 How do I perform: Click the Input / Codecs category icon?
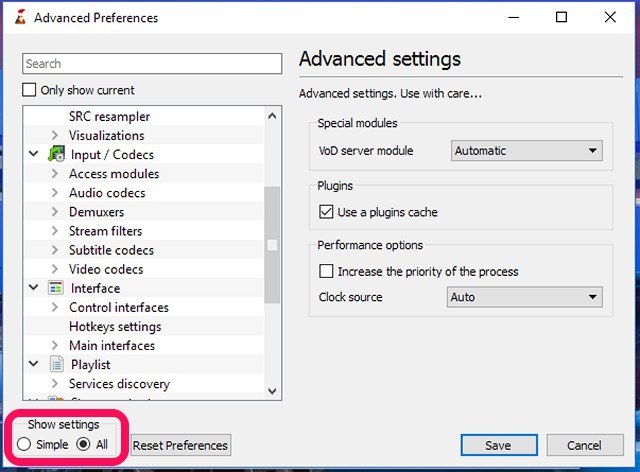56,154
